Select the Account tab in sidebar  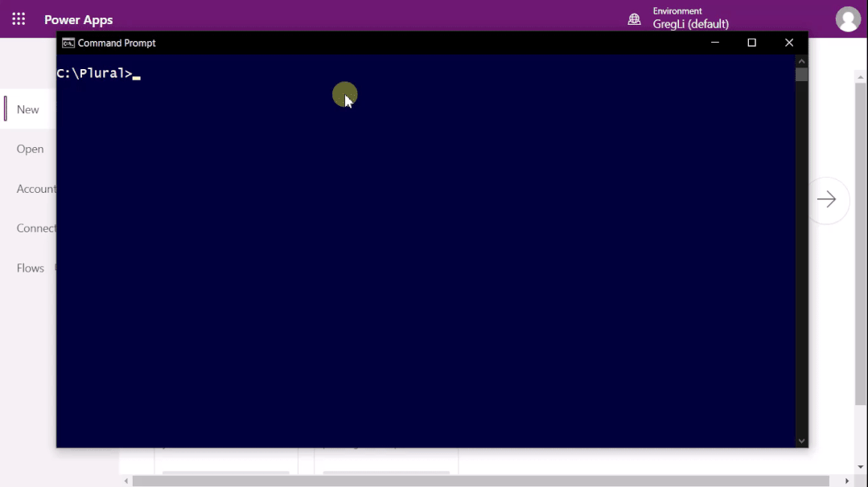point(36,189)
